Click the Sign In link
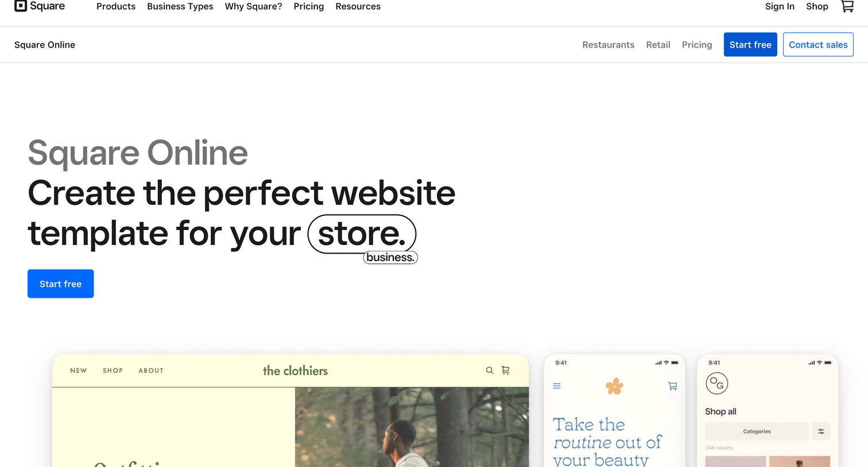868x467 pixels. (x=780, y=6)
